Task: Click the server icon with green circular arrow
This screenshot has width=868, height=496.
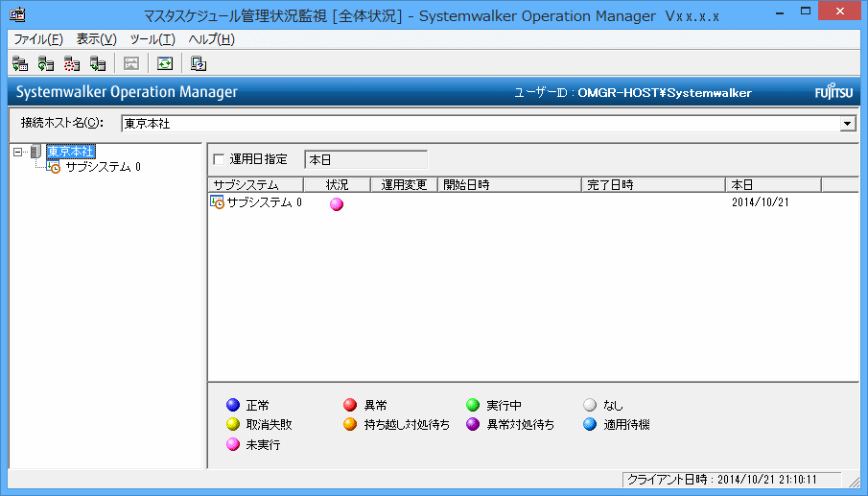Action: pos(45,63)
